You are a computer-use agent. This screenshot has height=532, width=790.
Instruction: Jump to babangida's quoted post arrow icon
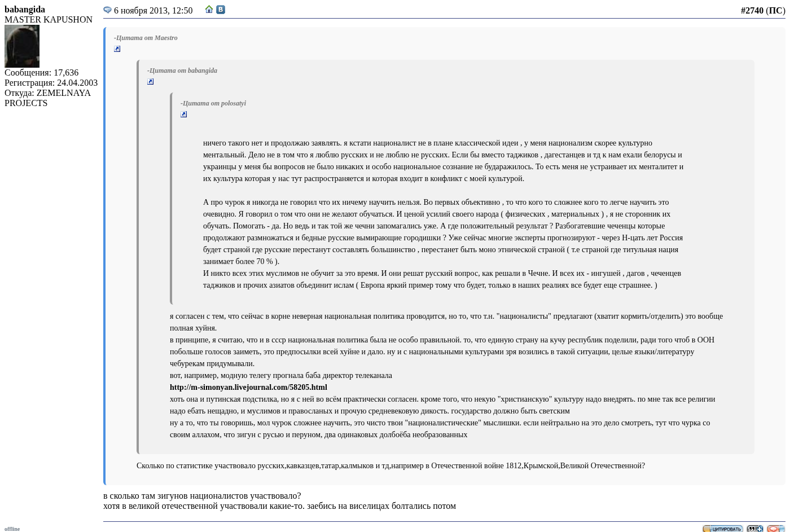pyautogui.click(x=151, y=82)
